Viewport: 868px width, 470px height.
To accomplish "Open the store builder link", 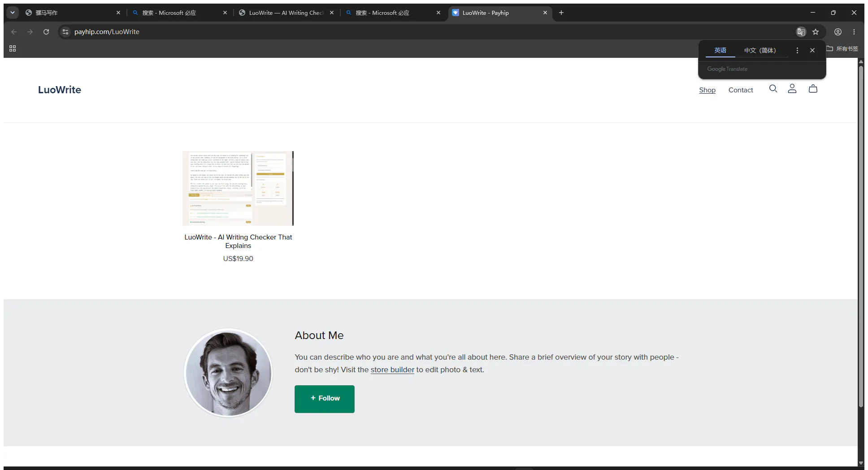I will coord(392,370).
